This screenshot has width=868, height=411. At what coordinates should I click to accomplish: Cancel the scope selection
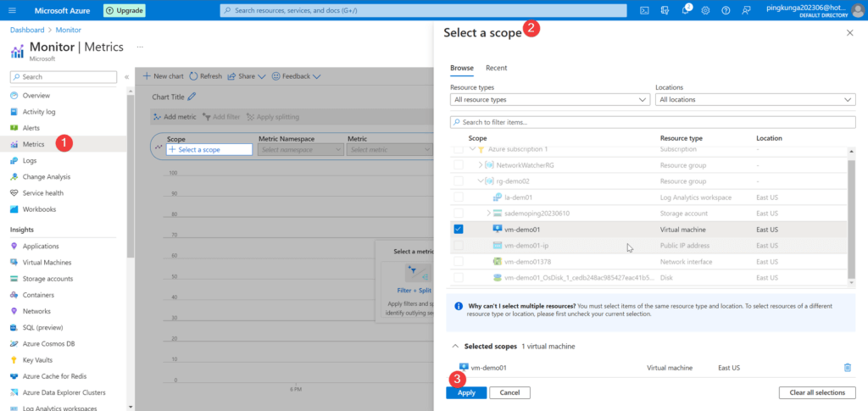(509, 392)
